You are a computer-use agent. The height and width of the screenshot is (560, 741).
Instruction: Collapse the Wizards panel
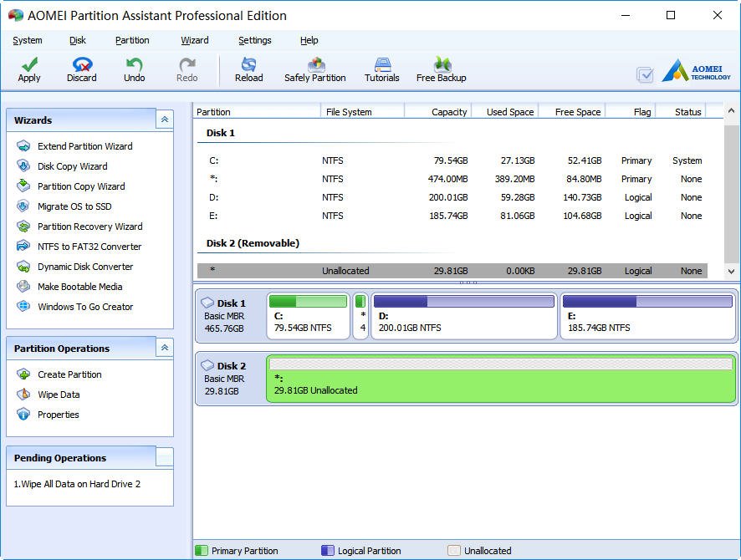coord(165,120)
